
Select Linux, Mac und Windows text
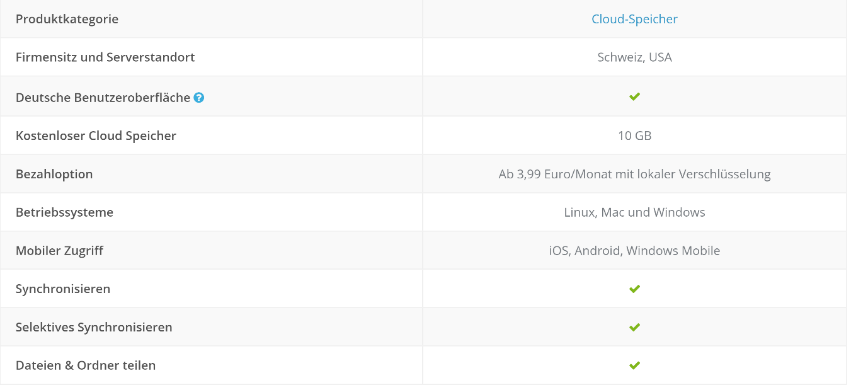(x=634, y=212)
